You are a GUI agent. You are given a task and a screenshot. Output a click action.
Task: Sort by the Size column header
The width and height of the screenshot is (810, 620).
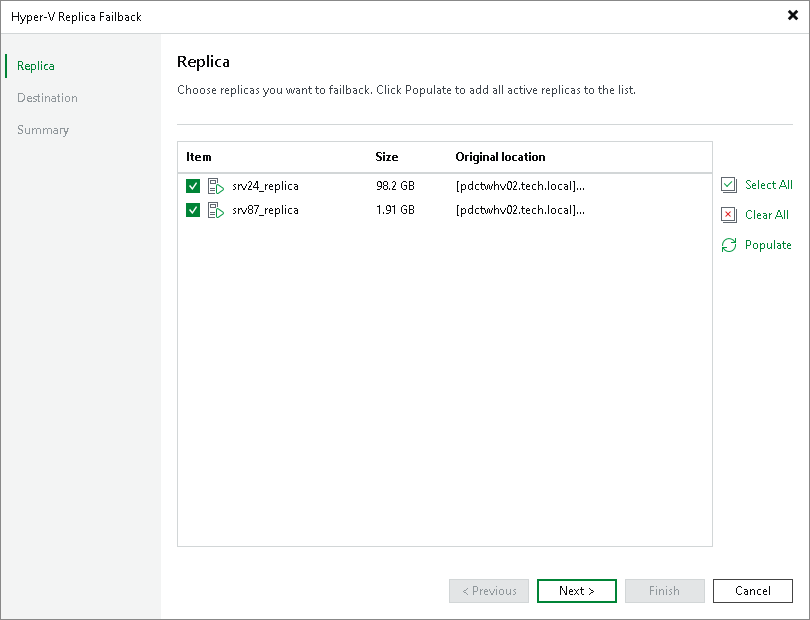(x=386, y=157)
